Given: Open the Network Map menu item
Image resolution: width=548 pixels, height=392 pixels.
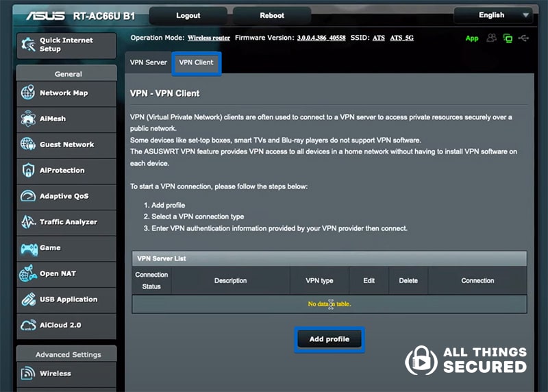Looking at the screenshot, I should (66, 93).
